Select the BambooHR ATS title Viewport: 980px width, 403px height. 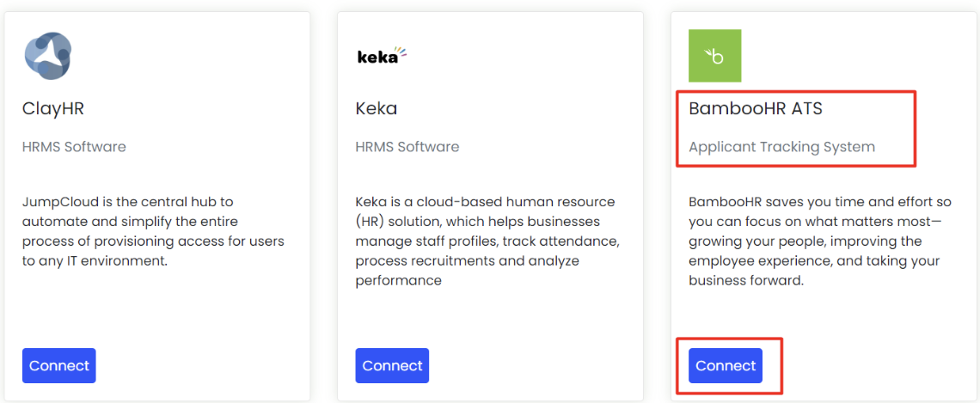[756, 109]
